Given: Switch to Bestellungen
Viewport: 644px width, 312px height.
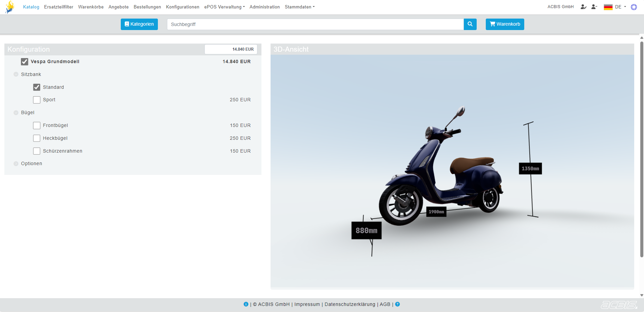Looking at the screenshot, I should [x=147, y=7].
